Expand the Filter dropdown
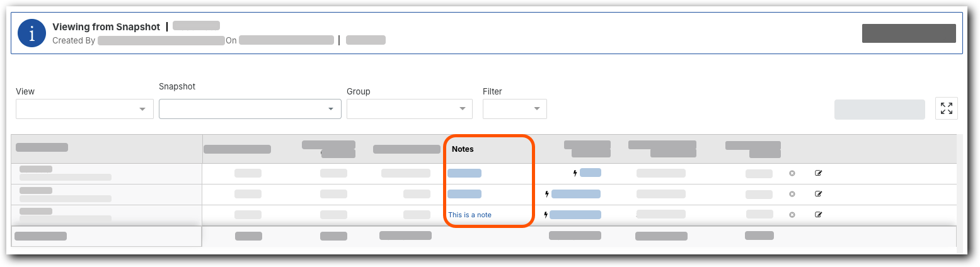Image resolution: width=980 pixels, height=267 pixels. pos(514,109)
